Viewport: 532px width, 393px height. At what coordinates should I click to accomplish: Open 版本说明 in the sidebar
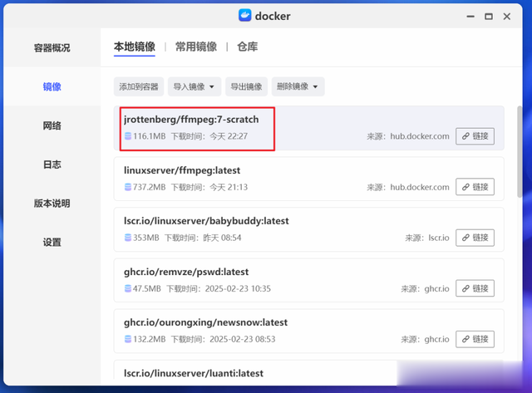point(52,203)
